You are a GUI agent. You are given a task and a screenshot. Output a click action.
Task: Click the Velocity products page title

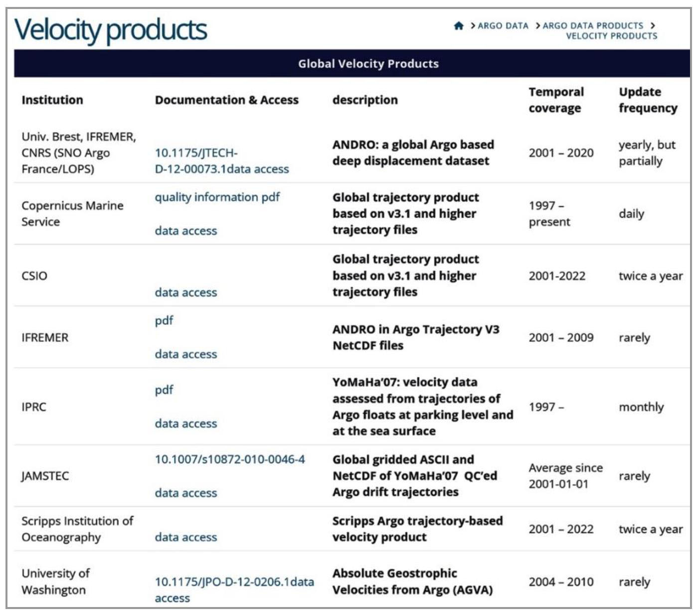[110, 30]
